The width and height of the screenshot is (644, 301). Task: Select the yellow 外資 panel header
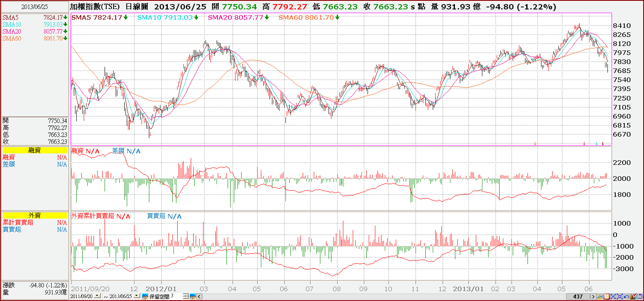coord(35,215)
